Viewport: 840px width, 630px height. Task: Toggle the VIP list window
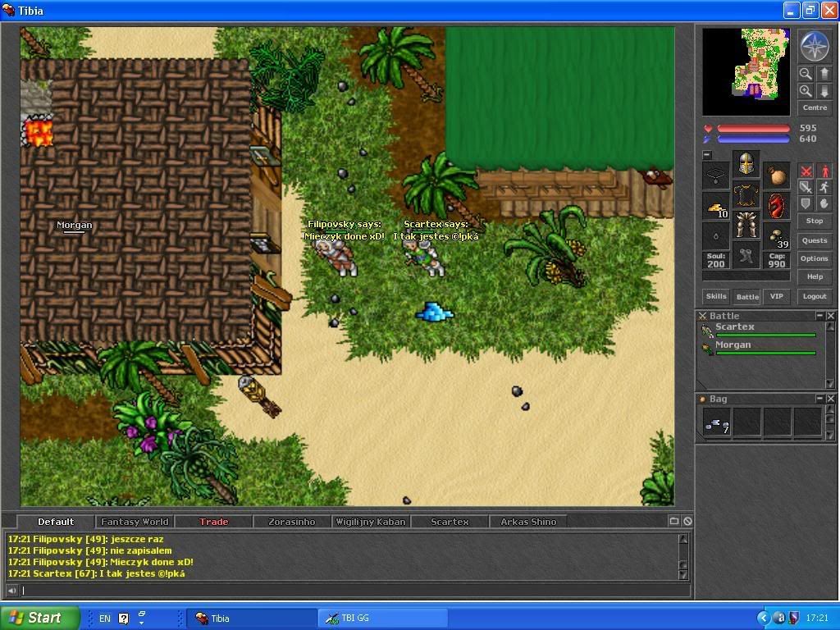(777, 296)
